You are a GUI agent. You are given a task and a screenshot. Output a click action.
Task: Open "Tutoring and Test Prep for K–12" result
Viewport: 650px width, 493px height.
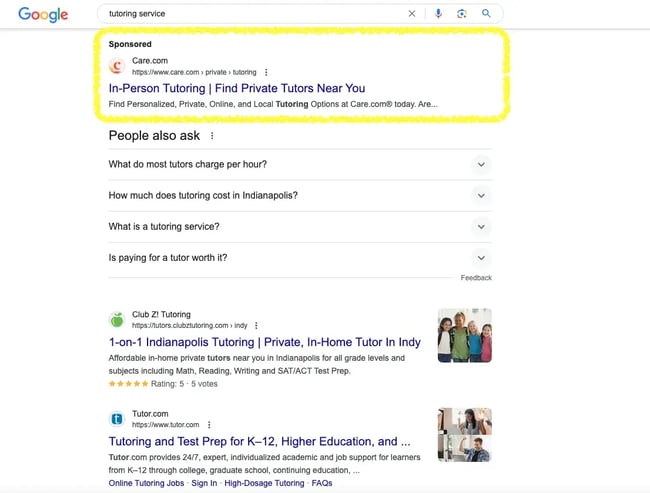click(x=260, y=441)
